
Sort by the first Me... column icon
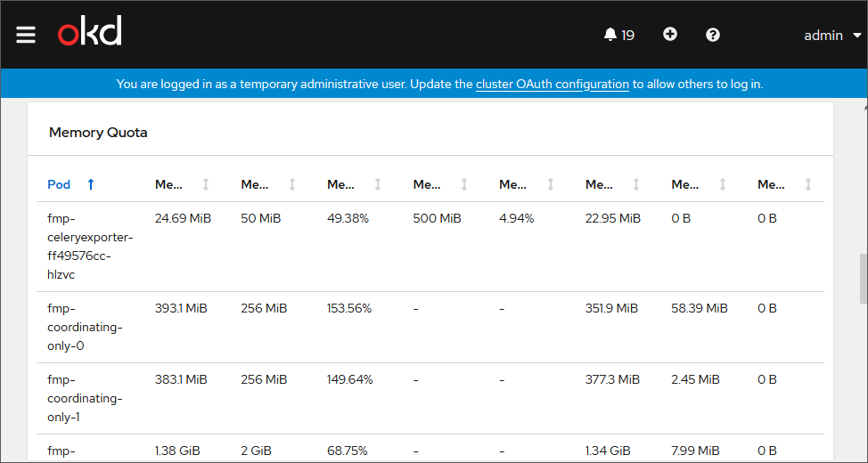(206, 184)
